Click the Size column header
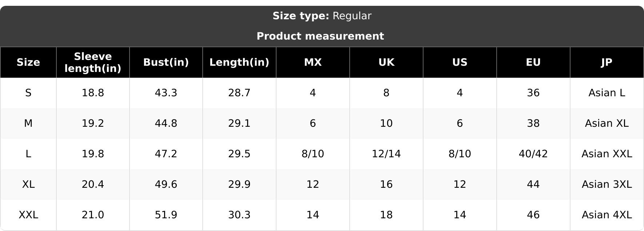This screenshot has height=231, width=644. pyautogui.click(x=28, y=62)
